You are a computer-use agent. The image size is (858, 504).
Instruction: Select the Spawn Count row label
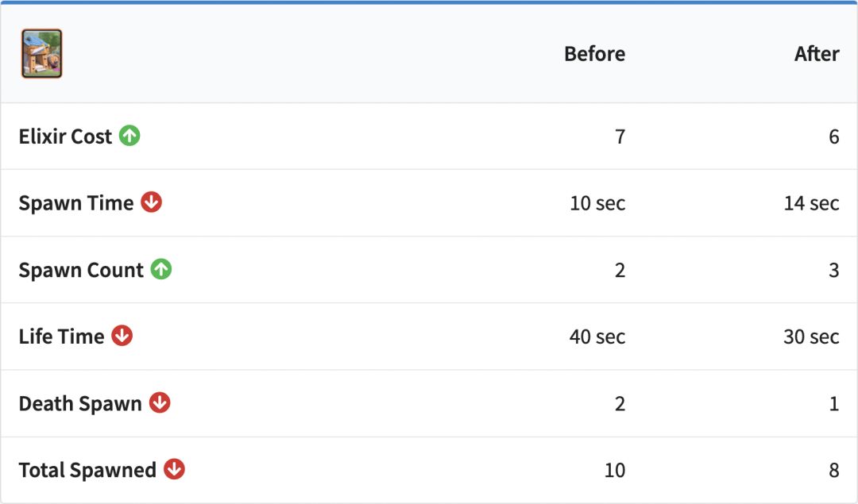tap(81, 270)
